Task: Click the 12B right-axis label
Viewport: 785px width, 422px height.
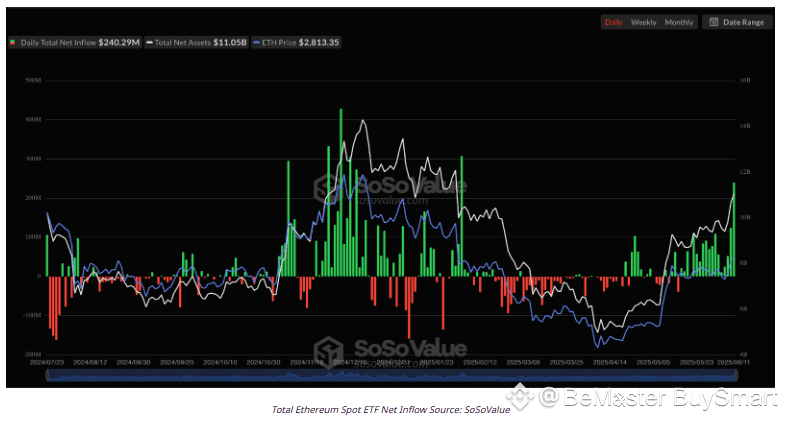Action: [745, 172]
